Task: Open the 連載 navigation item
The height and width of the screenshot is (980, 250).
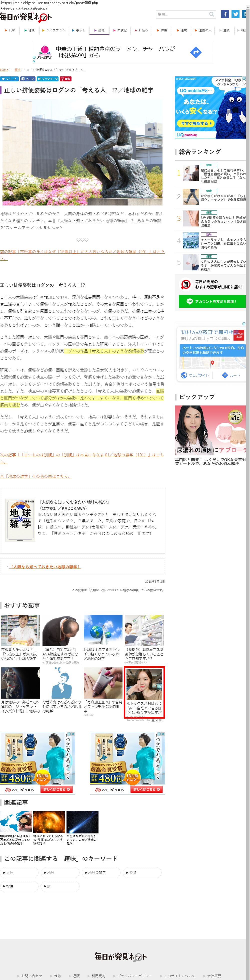Action: pyautogui.click(x=182, y=30)
